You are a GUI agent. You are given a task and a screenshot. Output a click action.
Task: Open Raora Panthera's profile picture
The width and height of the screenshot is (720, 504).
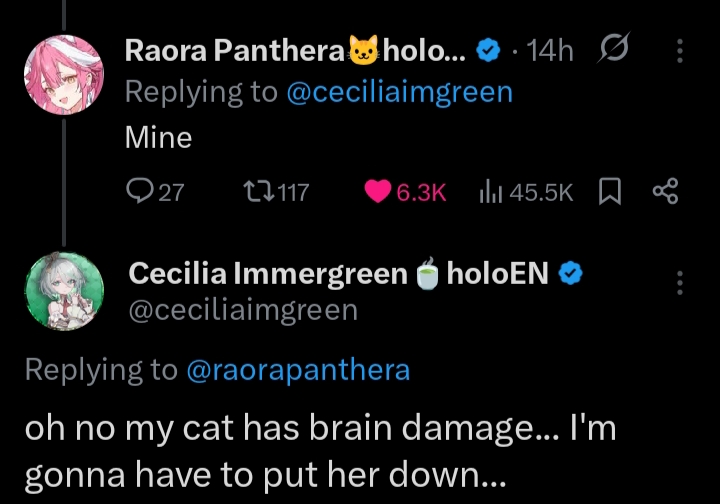[64, 71]
